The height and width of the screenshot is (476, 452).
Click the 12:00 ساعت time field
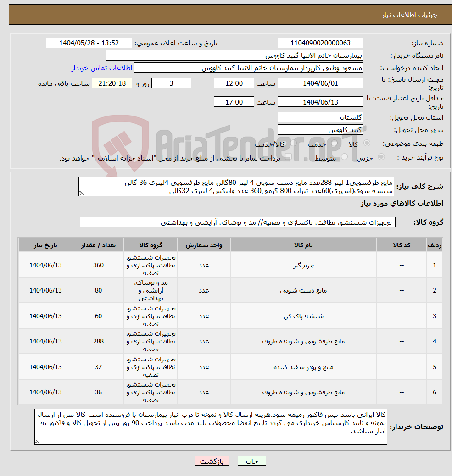coord(233,83)
